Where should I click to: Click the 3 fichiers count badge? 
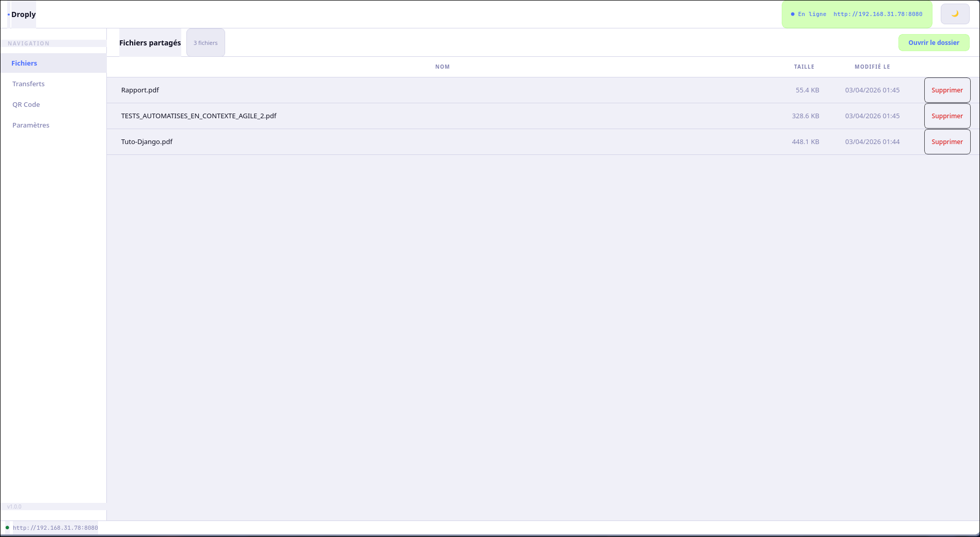(x=206, y=43)
